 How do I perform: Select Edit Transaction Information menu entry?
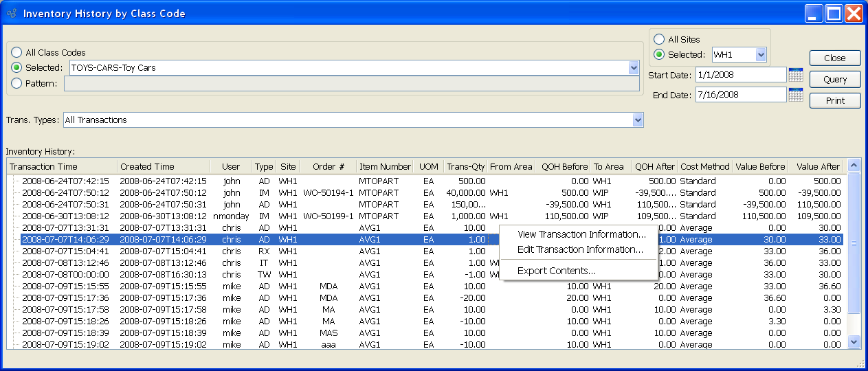click(581, 250)
